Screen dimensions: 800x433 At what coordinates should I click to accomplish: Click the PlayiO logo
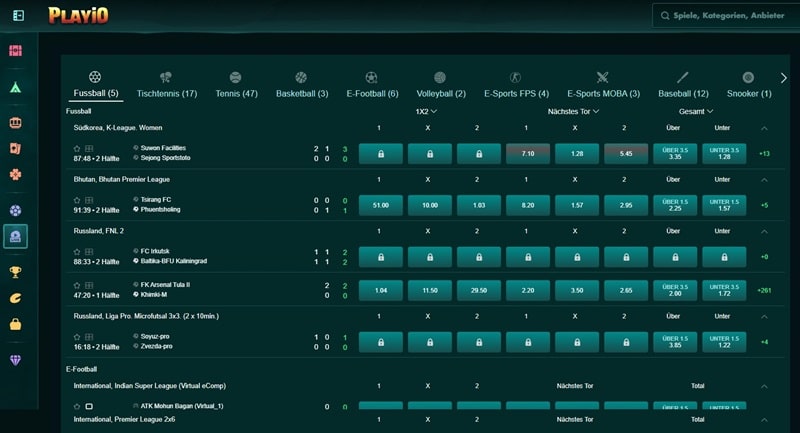[78, 15]
